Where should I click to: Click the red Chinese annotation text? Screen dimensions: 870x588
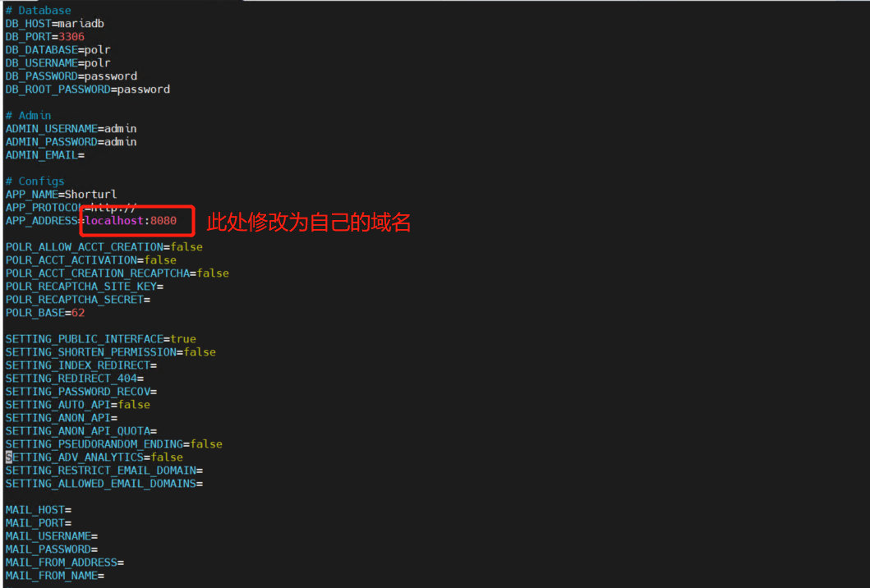(308, 222)
